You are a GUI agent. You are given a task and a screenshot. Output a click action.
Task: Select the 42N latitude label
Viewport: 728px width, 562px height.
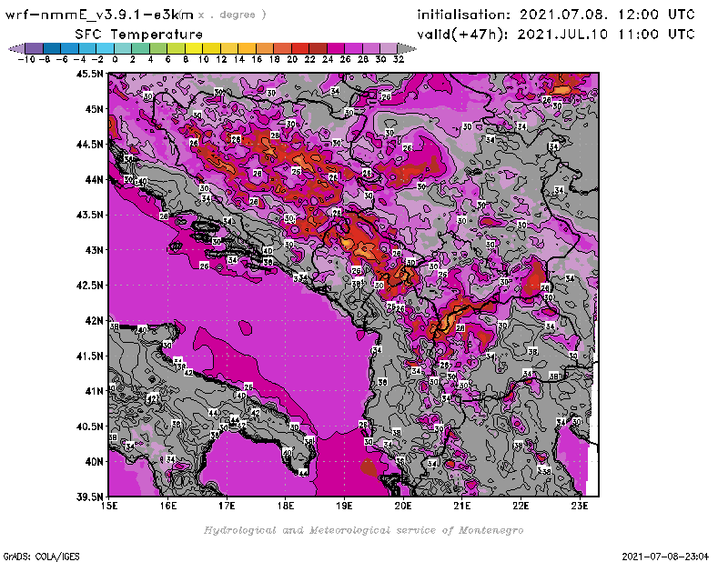tap(94, 320)
